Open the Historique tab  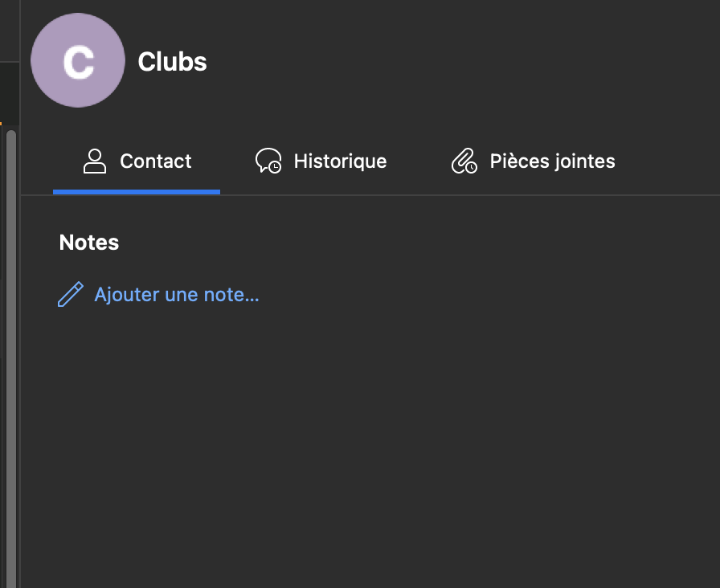340,161
